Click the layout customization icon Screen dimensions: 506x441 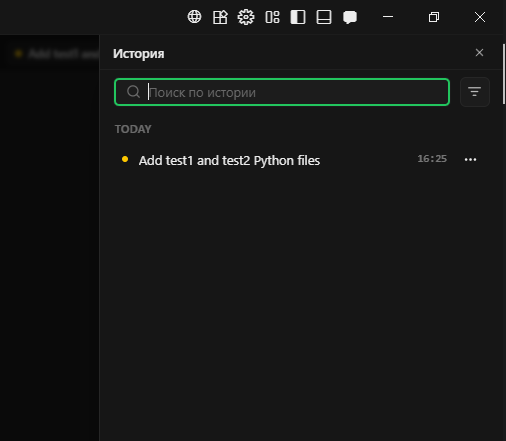(x=272, y=17)
